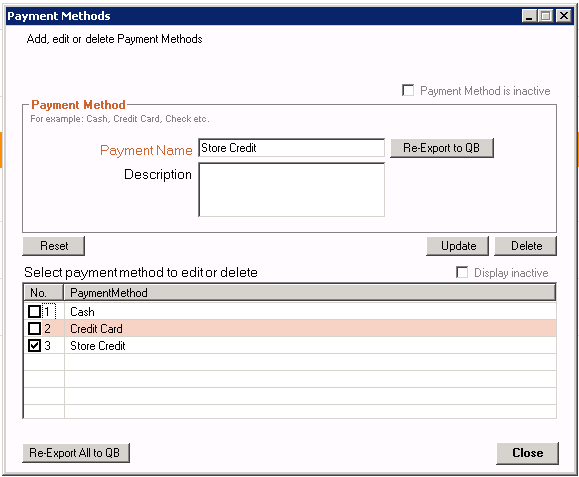Screen dimensions: 579x477
Task: Close the dialog with the Close button
Action: point(527,453)
